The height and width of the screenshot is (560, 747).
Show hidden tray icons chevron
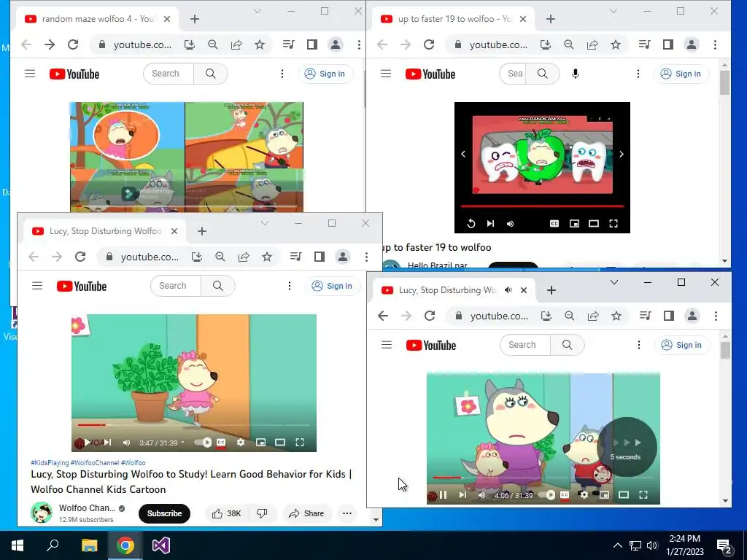[x=617, y=545]
